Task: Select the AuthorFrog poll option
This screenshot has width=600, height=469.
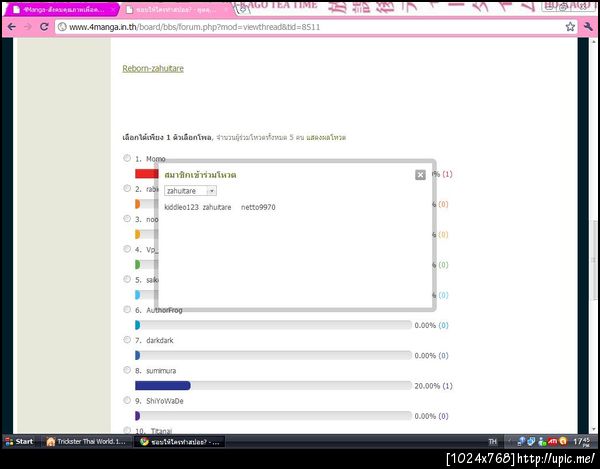Action: tap(127, 309)
